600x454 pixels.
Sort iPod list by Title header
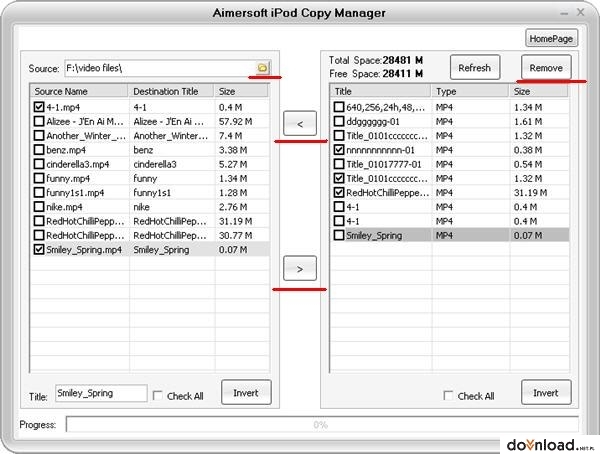click(381, 91)
